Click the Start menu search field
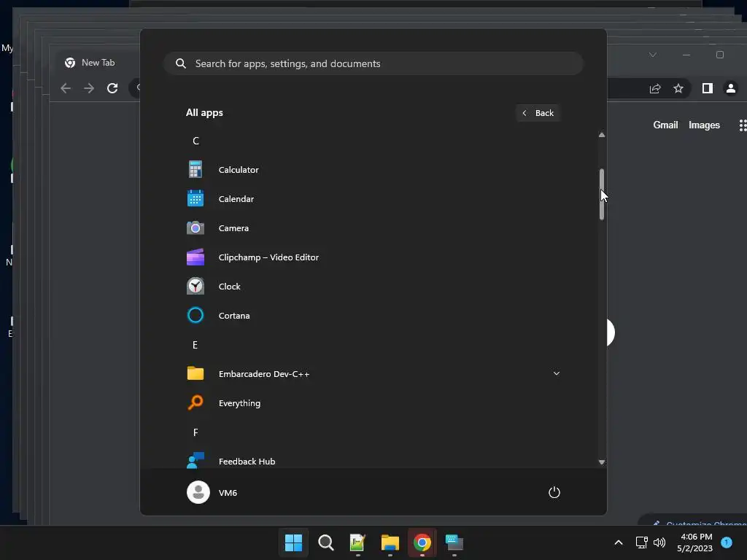The image size is (747, 560). click(373, 63)
